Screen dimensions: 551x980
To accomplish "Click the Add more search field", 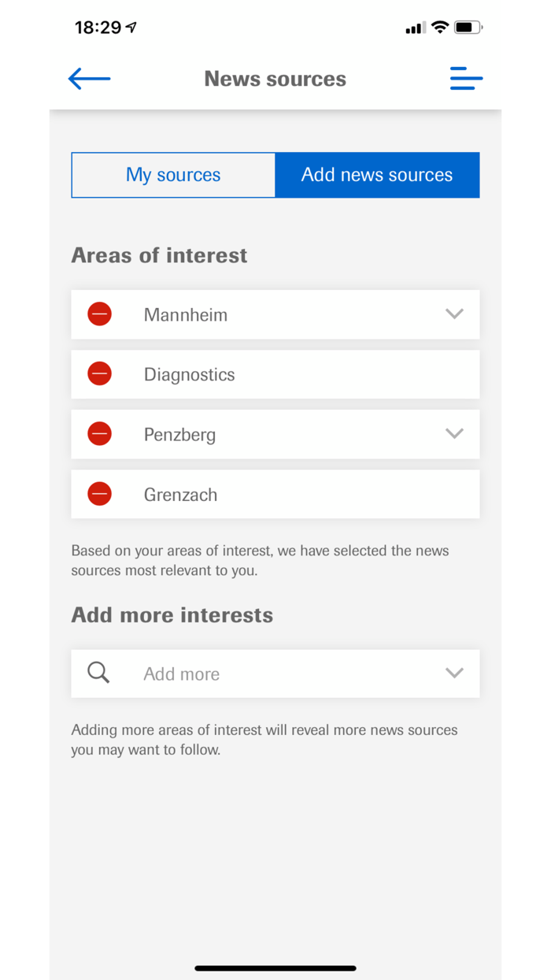I will 275,674.
